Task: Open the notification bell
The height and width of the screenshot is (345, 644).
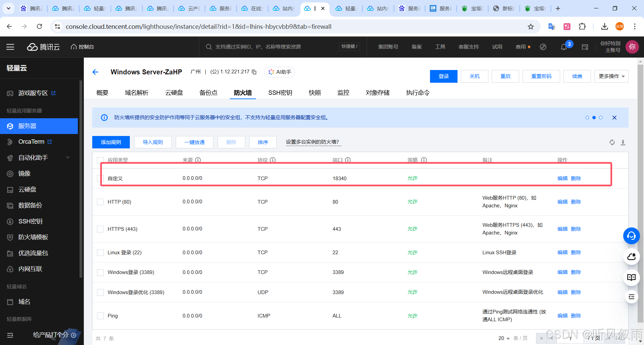Action: pyautogui.click(x=564, y=47)
